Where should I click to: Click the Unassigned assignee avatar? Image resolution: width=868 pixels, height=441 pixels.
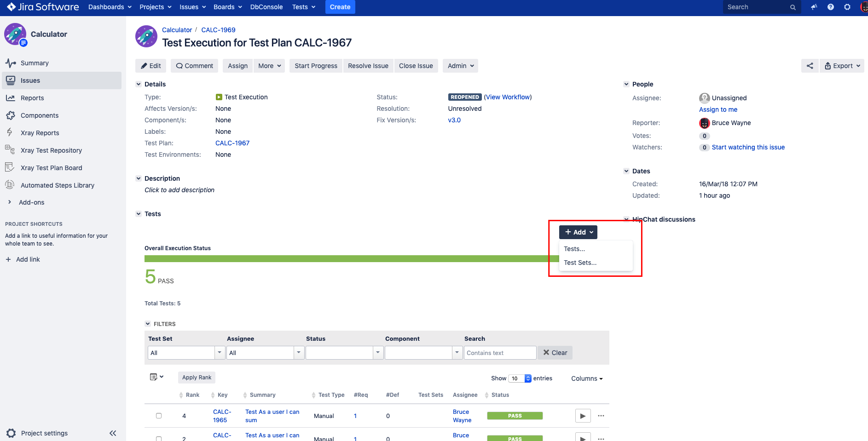pos(705,98)
